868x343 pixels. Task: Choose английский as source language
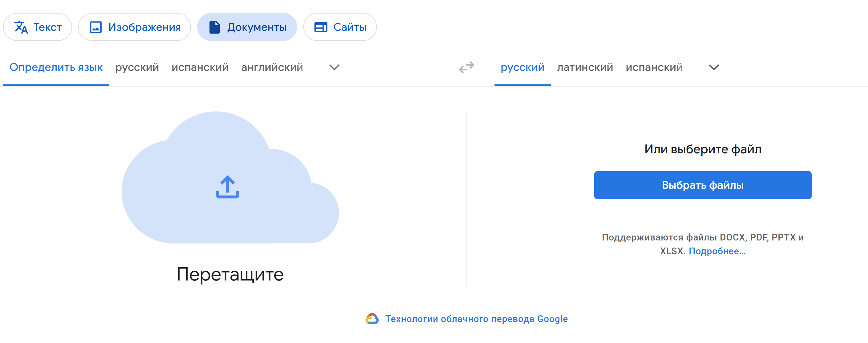[272, 67]
